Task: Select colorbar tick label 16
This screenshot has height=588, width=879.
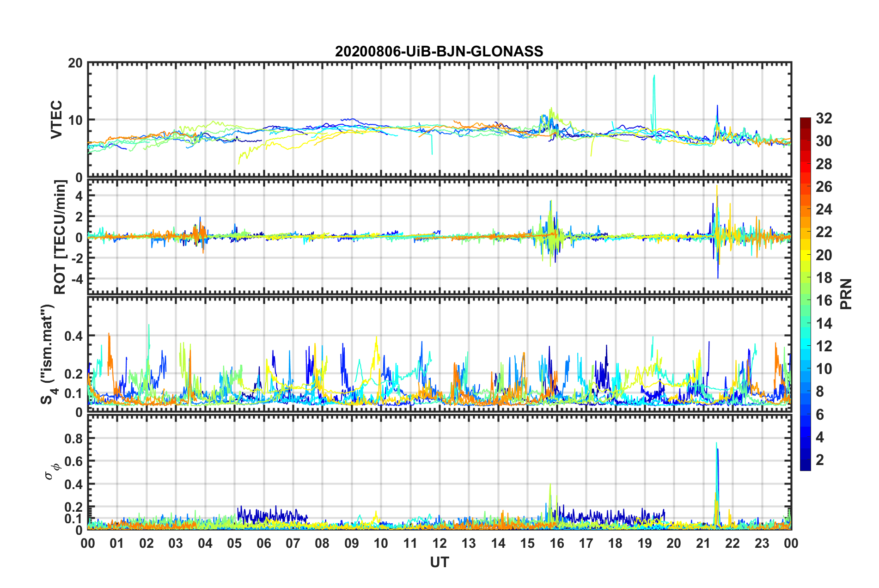Action: coord(824,300)
